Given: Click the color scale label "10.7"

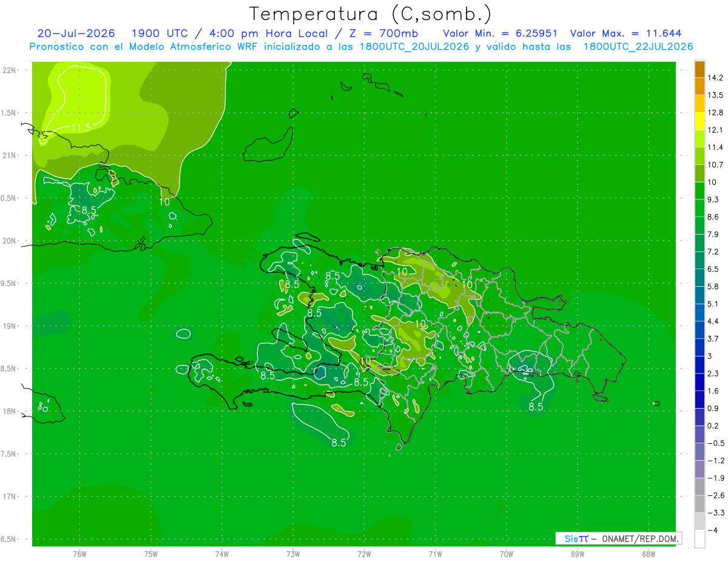Looking at the screenshot, I should 716,165.
